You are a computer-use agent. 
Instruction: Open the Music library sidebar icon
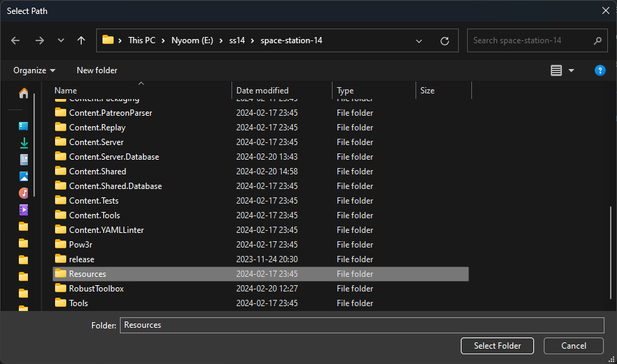24,193
